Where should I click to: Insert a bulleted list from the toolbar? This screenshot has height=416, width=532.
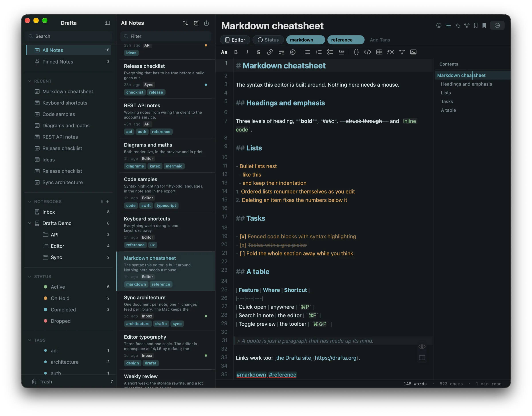pos(307,52)
